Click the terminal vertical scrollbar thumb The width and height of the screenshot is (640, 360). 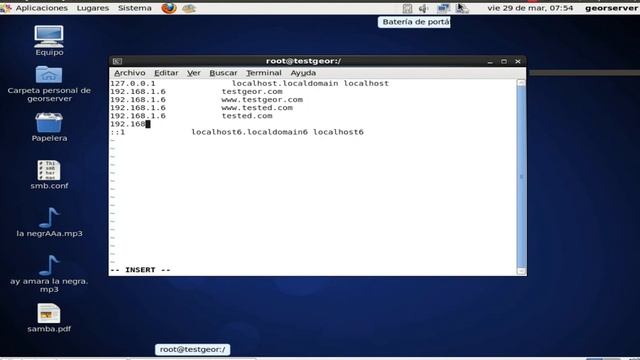(x=521, y=176)
